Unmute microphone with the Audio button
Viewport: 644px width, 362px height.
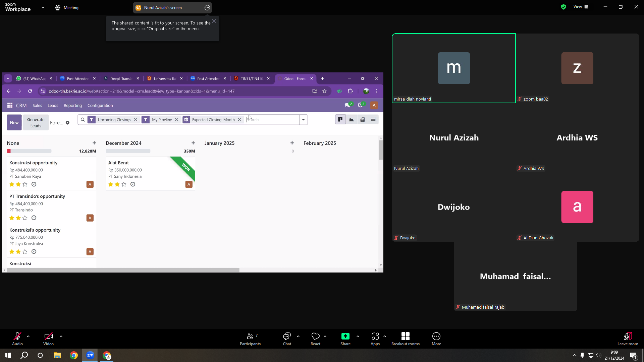click(17, 339)
